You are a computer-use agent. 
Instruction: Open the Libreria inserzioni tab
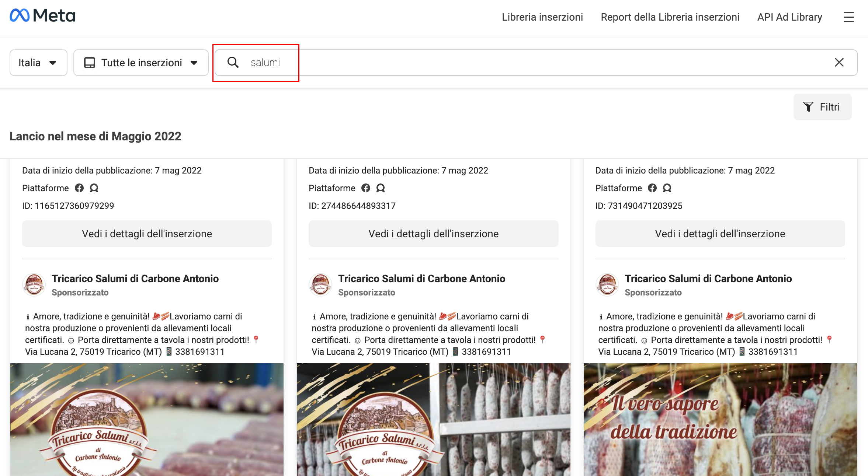coord(542,17)
